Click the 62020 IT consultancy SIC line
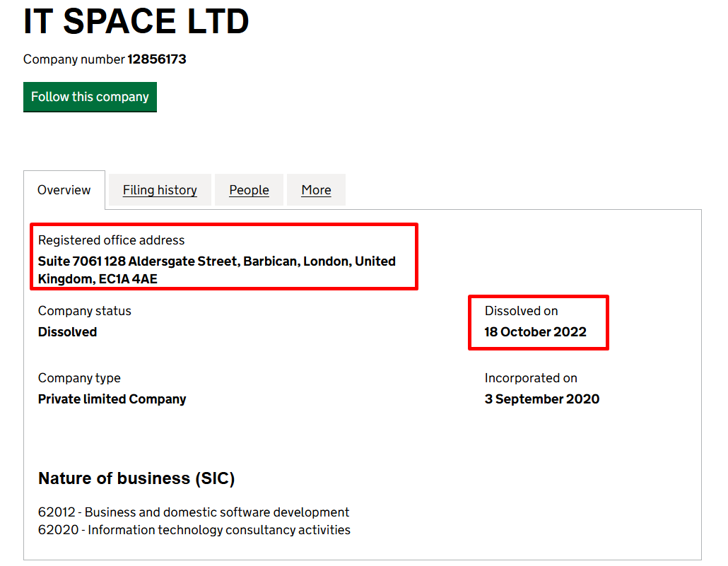The height and width of the screenshot is (566, 728). [194, 530]
